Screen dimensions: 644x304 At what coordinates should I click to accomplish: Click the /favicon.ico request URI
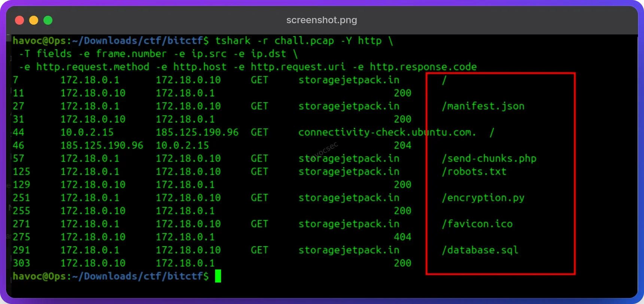[477, 224]
